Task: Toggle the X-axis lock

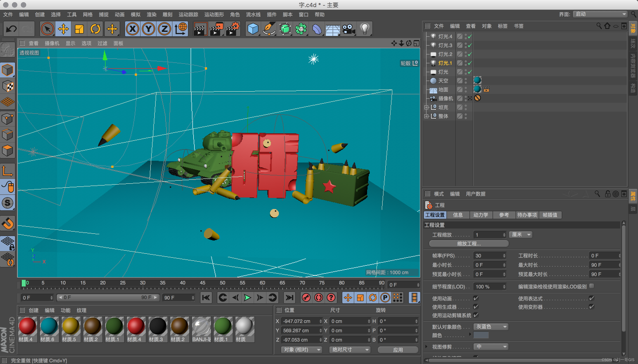Action: 132,29
